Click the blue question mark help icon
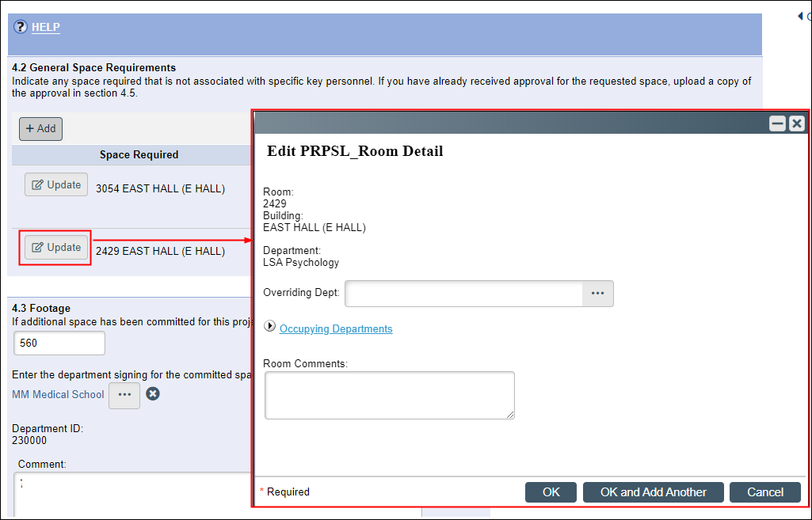812x520 pixels. click(x=20, y=26)
